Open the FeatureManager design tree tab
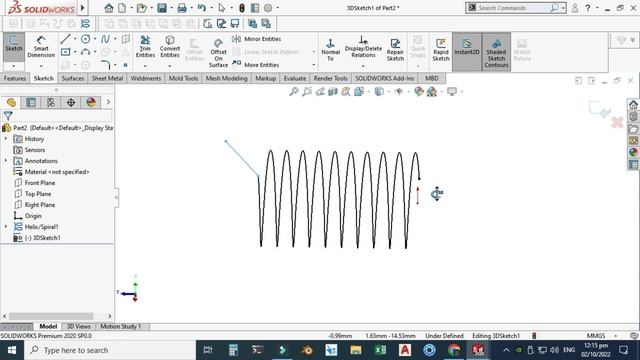Image resolution: width=640 pixels, height=360 pixels. coord(11,102)
